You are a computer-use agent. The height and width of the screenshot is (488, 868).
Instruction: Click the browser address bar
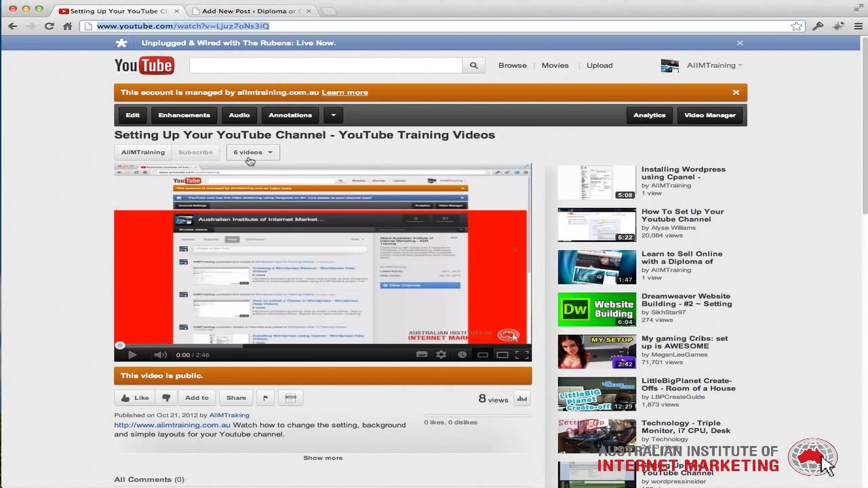(441, 26)
